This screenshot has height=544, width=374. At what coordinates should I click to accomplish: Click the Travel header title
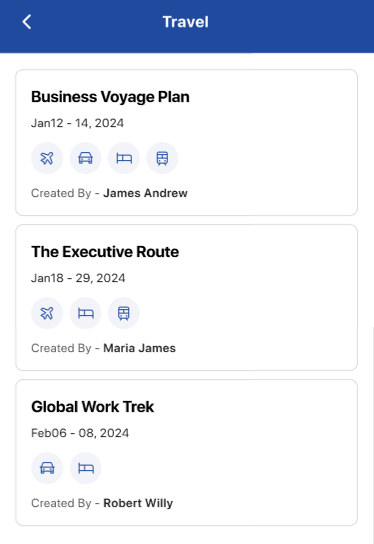coord(186,22)
